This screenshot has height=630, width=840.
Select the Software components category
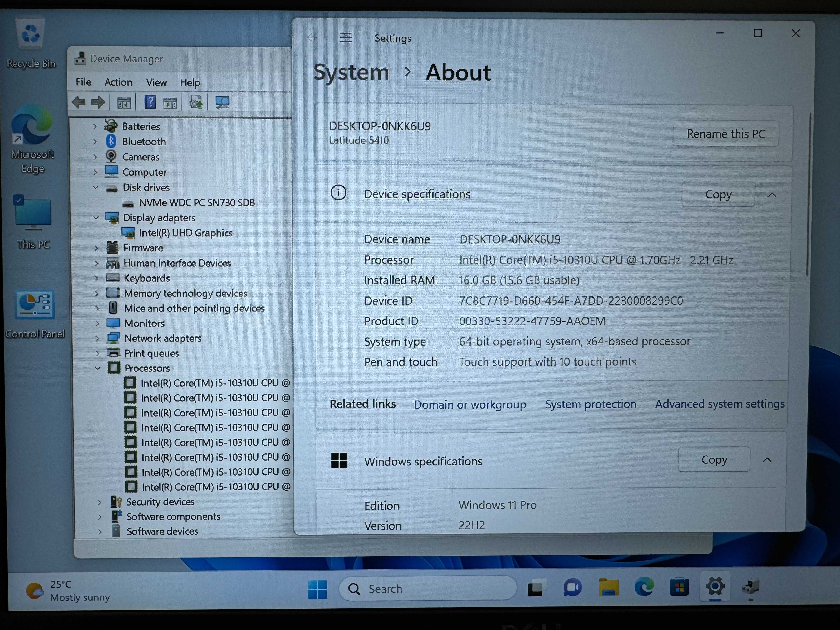(173, 516)
